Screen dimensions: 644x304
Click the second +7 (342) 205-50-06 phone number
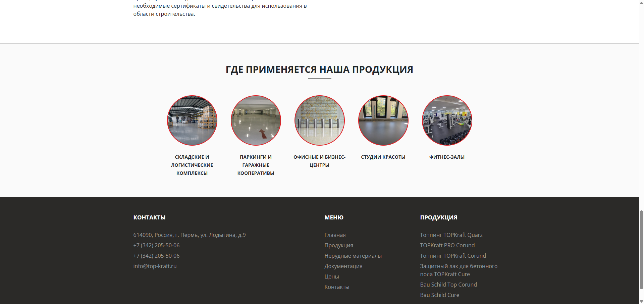click(x=156, y=256)
